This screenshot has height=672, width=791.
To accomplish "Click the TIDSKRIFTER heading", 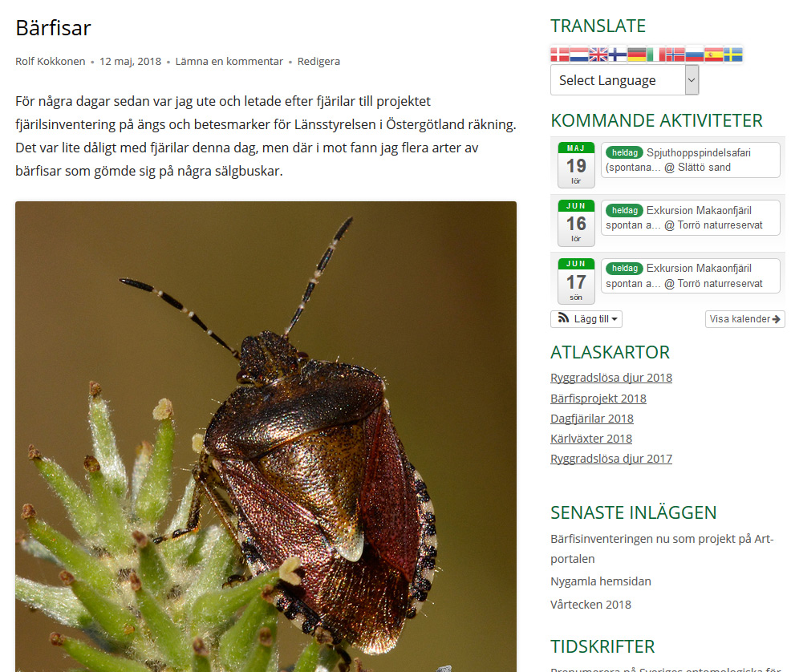I will tap(602, 647).
